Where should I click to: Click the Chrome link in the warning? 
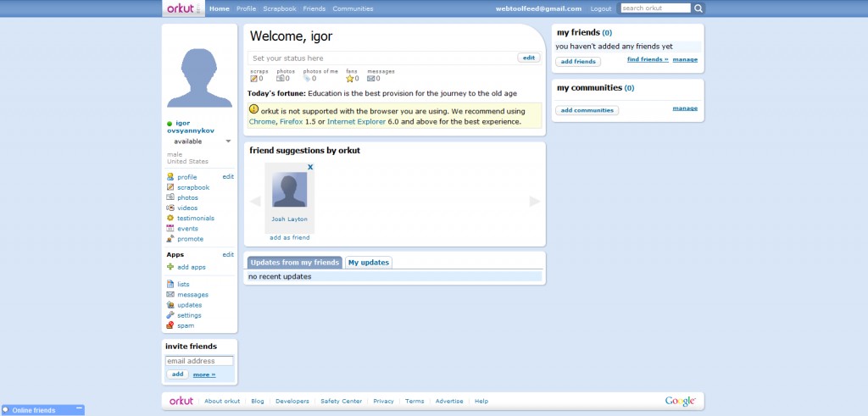(262, 122)
